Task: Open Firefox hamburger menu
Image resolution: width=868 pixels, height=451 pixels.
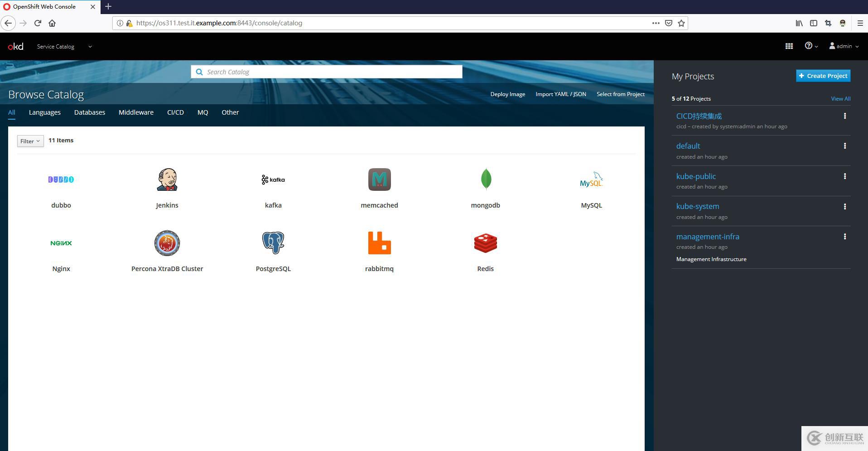Action: pyautogui.click(x=860, y=23)
